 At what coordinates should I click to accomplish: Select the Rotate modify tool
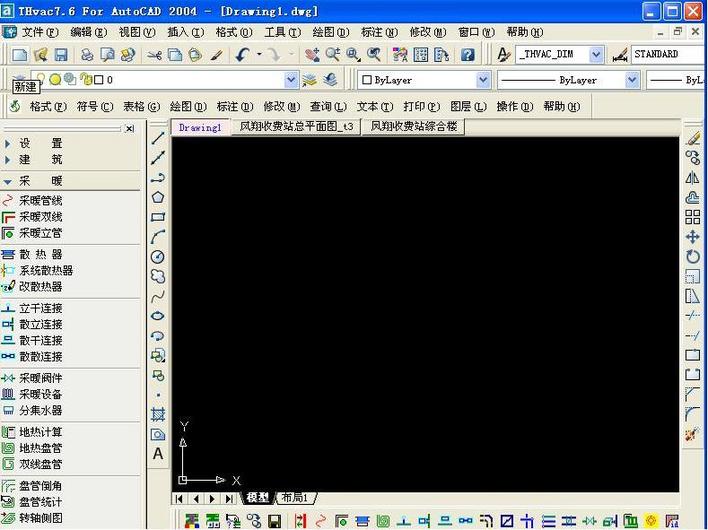tap(693, 256)
